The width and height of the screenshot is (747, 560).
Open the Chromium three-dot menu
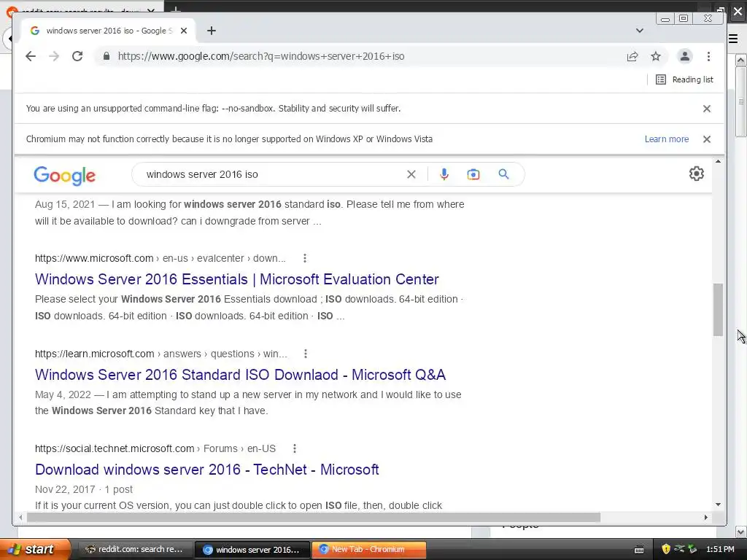click(x=708, y=56)
